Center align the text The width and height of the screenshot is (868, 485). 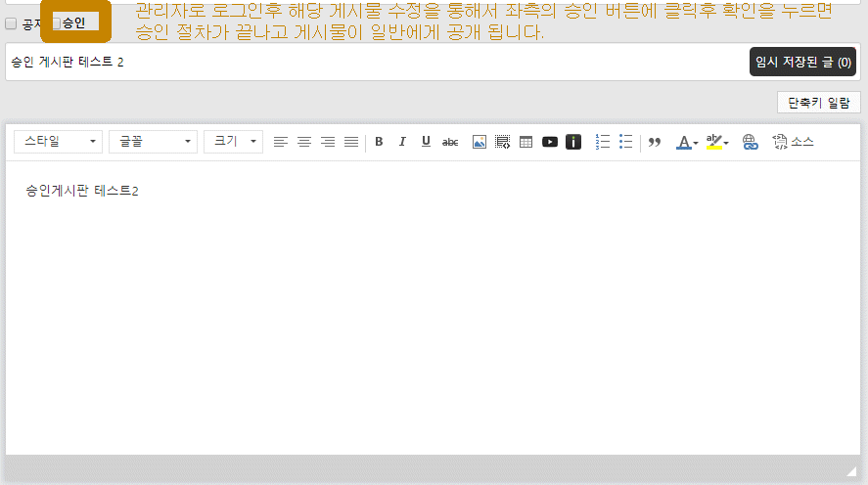coord(304,142)
